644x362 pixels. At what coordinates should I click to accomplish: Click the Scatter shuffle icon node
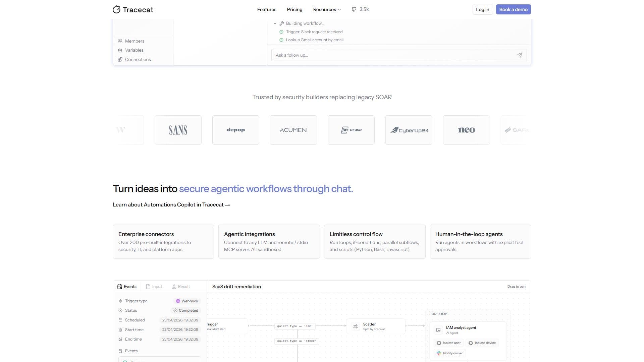pyautogui.click(x=355, y=326)
